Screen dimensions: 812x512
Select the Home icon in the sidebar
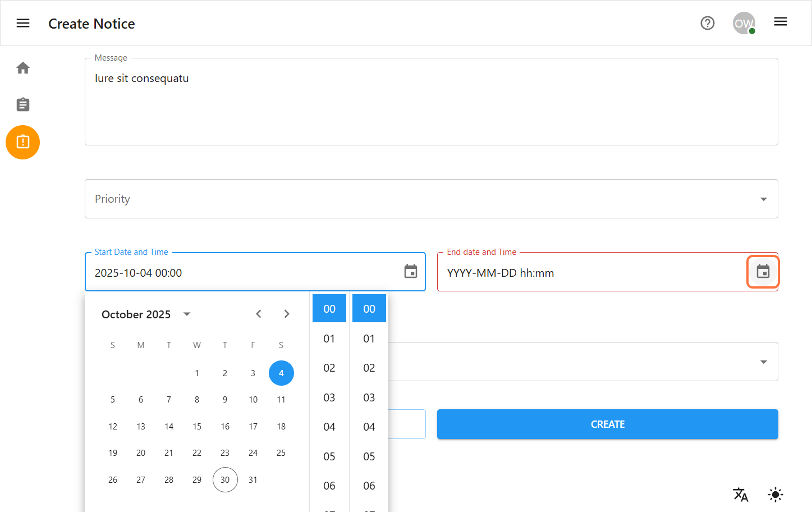[22, 67]
